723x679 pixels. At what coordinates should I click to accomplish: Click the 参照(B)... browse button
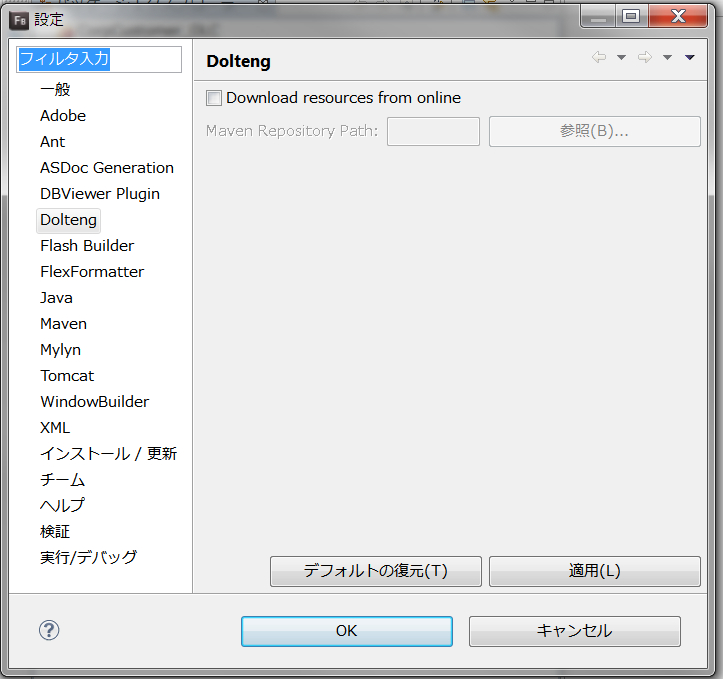594,131
